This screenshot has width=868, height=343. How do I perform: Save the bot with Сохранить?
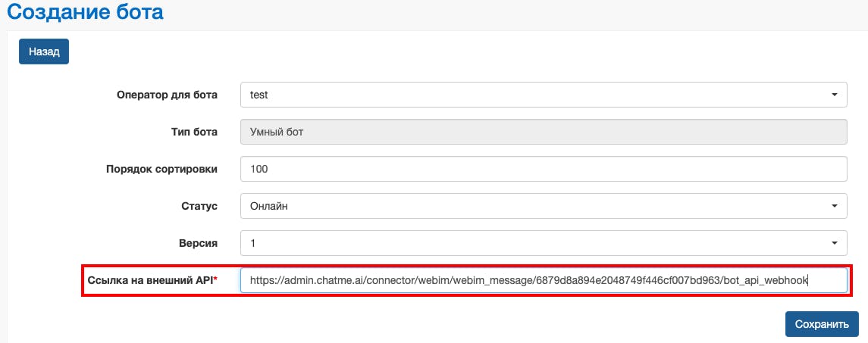click(822, 324)
